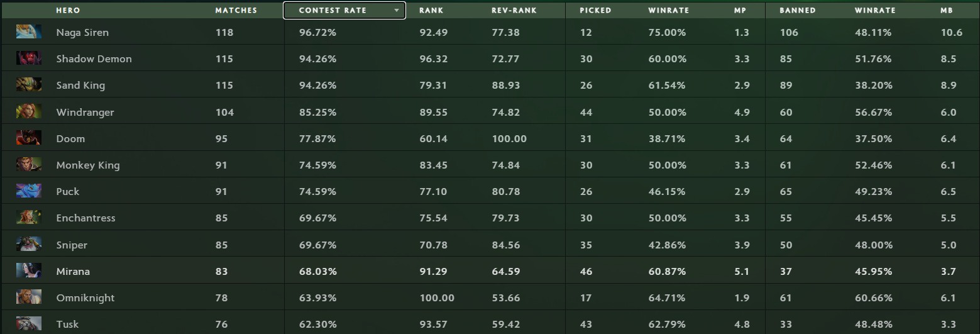The width and height of the screenshot is (980, 334).
Task: Open the Tusk hero name link
Action: click(67, 325)
